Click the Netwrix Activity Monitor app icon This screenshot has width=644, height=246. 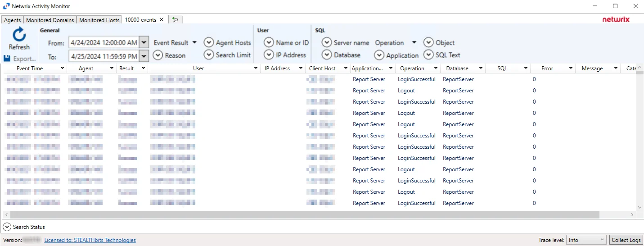tap(6, 6)
